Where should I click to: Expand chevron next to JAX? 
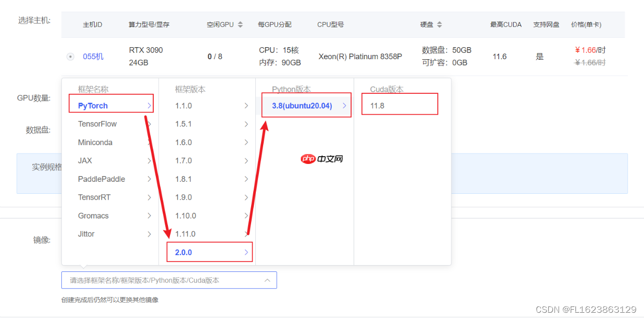click(x=149, y=161)
